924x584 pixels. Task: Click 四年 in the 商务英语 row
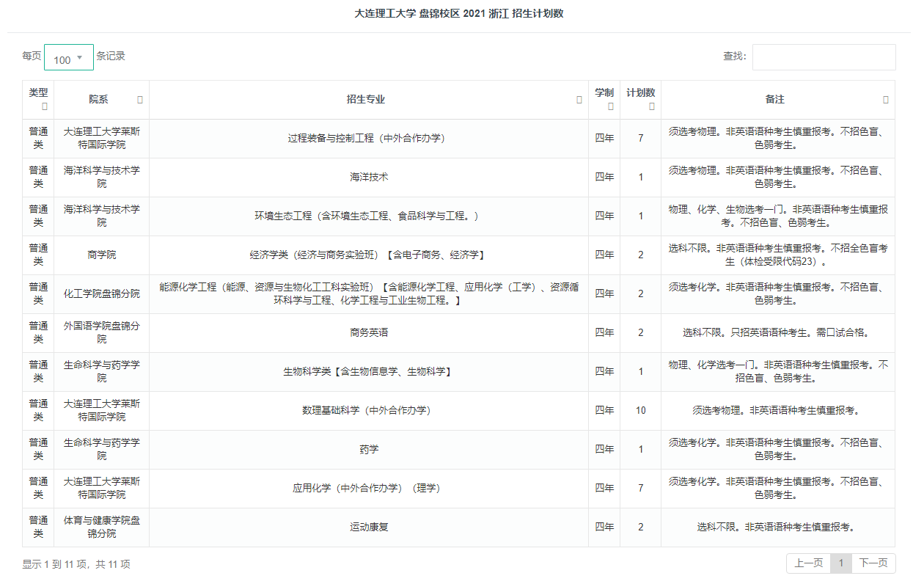[604, 332]
